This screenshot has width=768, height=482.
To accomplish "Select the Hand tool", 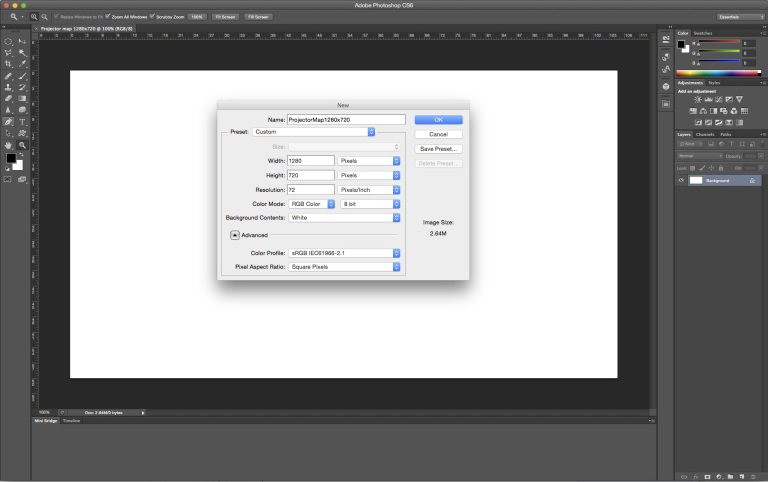I will [x=9, y=145].
